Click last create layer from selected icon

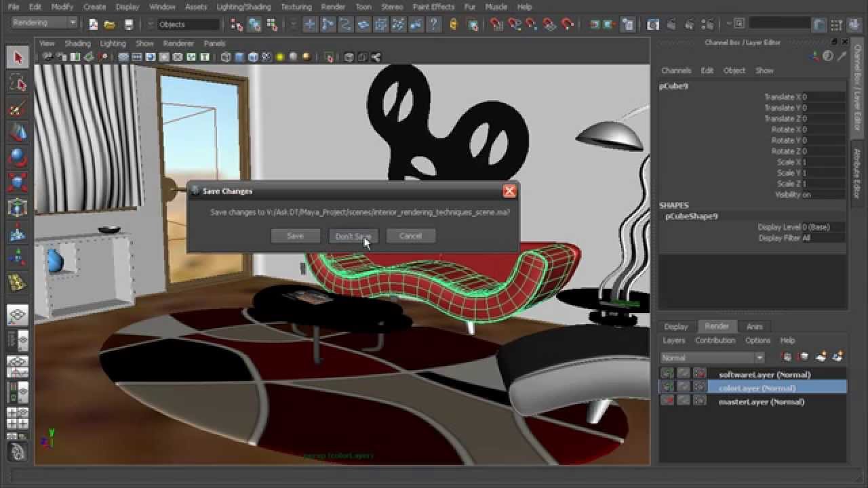pyautogui.click(x=838, y=357)
